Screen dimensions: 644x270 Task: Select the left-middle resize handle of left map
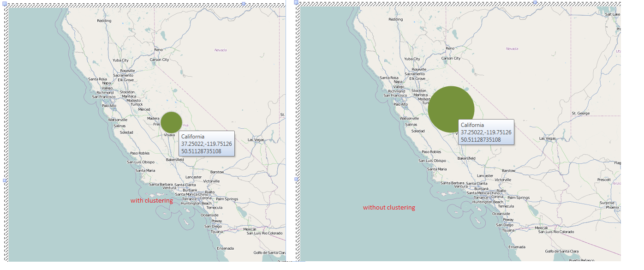pyautogui.click(x=6, y=180)
